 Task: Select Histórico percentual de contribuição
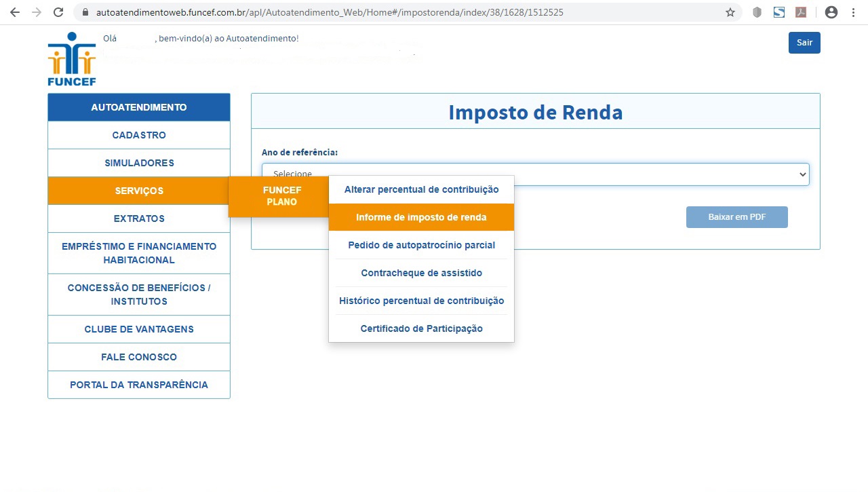(421, 301)
